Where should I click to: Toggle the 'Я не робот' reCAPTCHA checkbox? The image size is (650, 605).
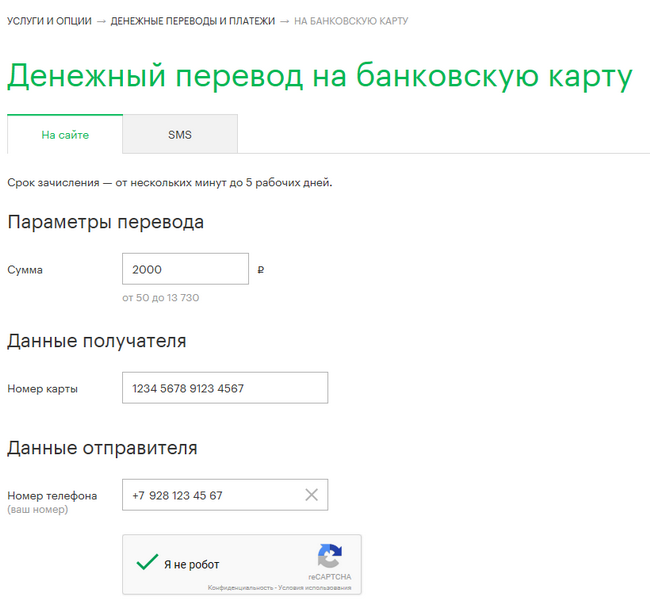click(147, 562)
